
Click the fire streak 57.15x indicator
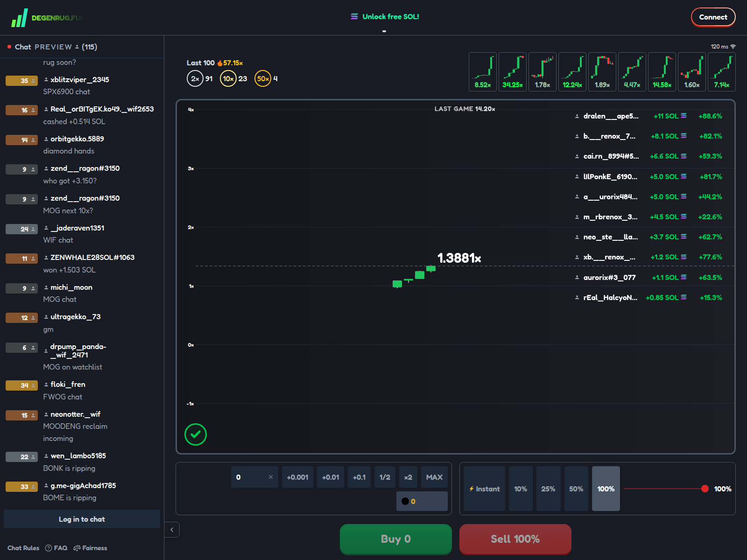[230, 63]
